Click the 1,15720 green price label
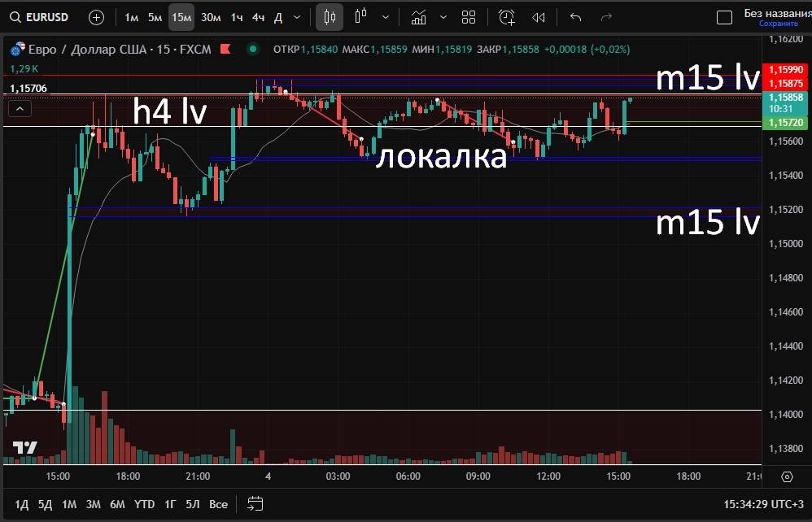812x522 pixels. [784, 122]
